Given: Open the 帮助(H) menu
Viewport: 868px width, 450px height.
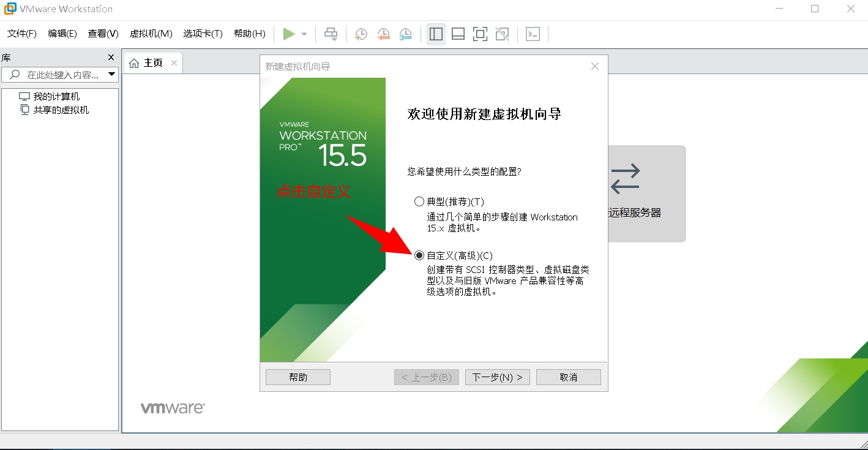Looking at the screenshot, I should click(250, 34).
